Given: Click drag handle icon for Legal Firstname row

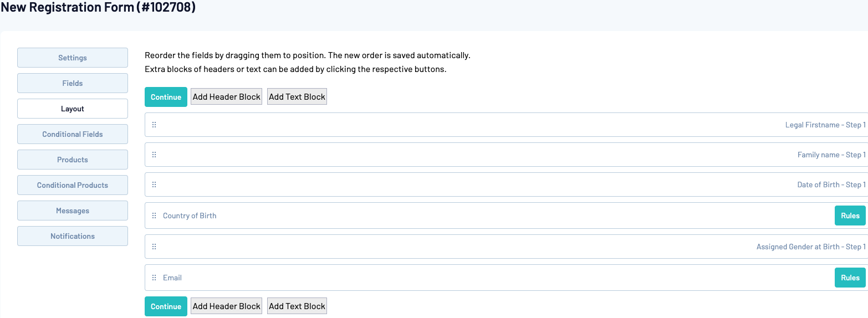Looking at the screenshot, I should [154, 125].
